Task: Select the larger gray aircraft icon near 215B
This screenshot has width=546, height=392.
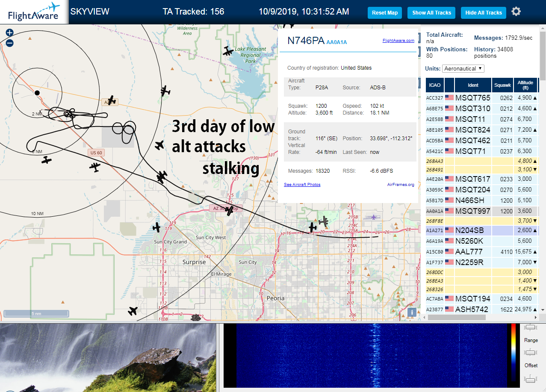Action: coord(324,221)
